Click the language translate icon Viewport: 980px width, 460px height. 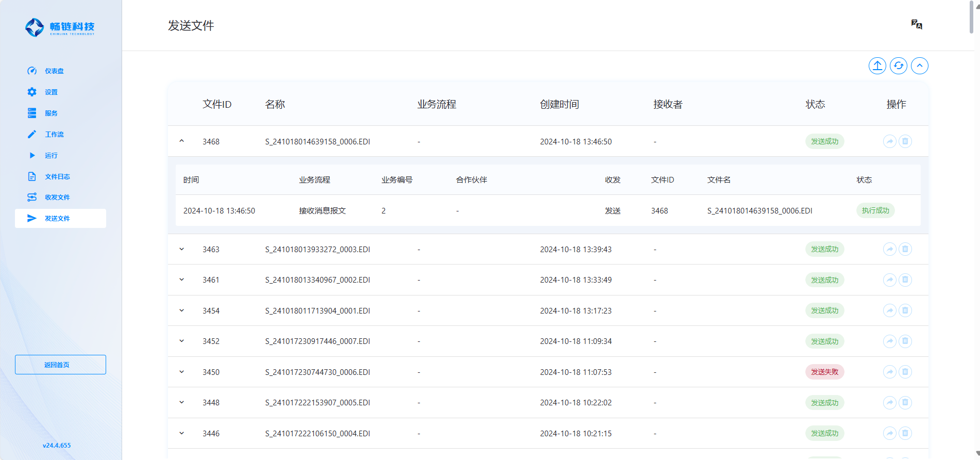pos(916,24)
